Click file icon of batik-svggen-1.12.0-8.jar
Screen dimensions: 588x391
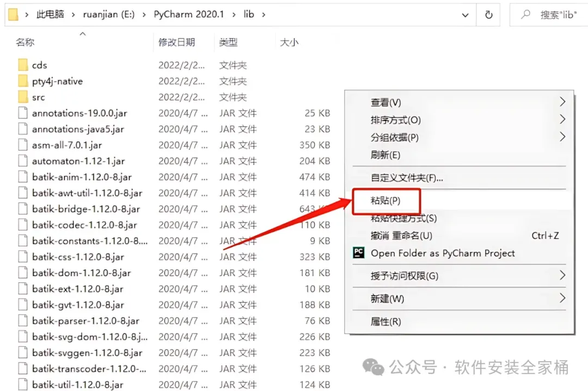(x=23, y=352)
